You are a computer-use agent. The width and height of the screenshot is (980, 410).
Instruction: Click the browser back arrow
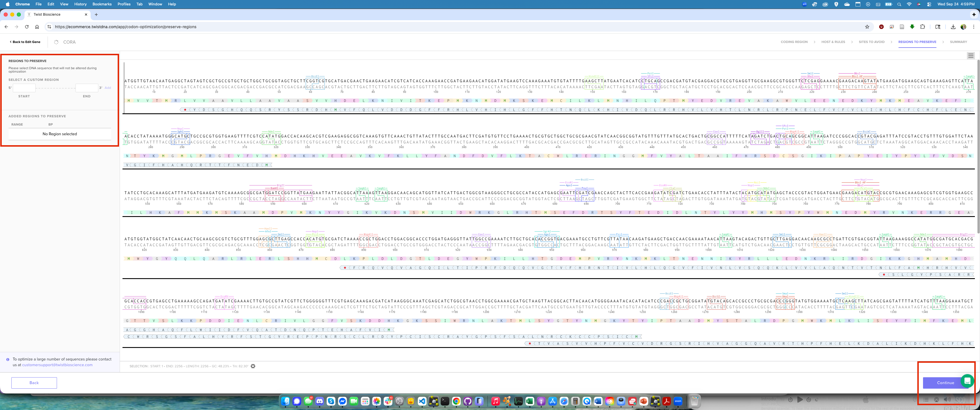click(6, 27)
